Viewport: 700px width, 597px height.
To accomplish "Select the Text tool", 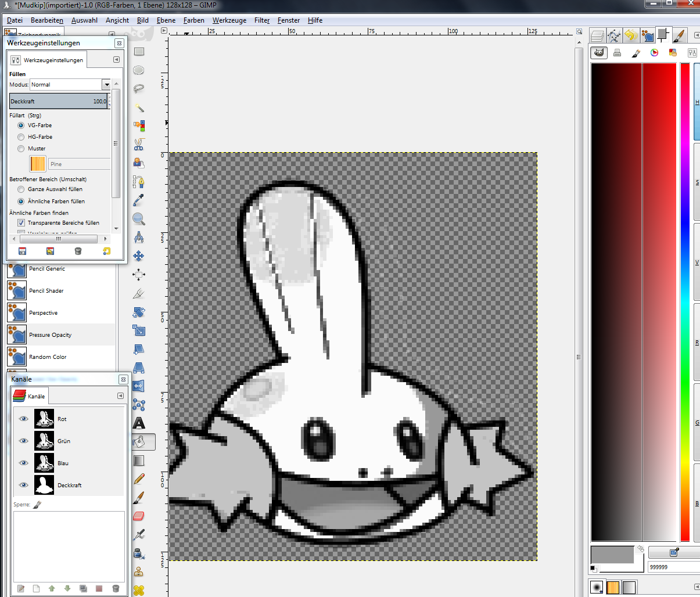I will click(139, 423).
